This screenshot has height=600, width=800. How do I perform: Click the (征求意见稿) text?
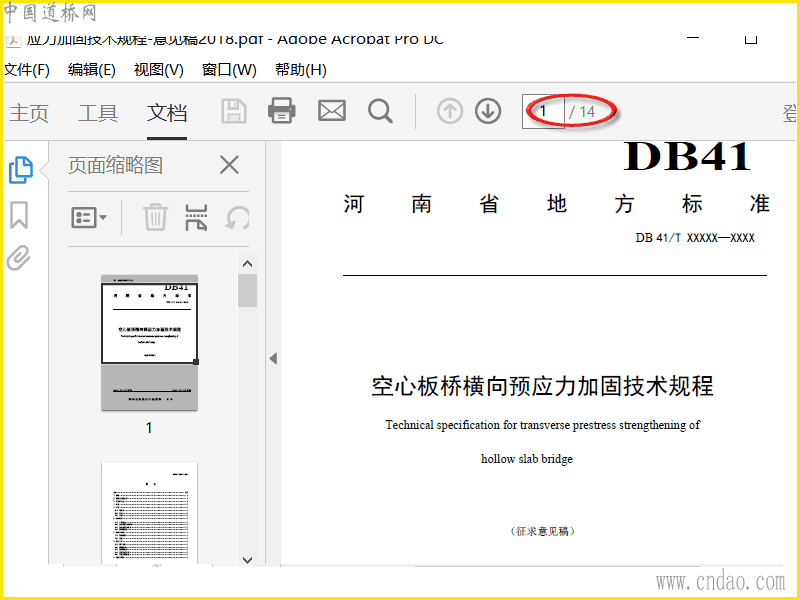542,531
